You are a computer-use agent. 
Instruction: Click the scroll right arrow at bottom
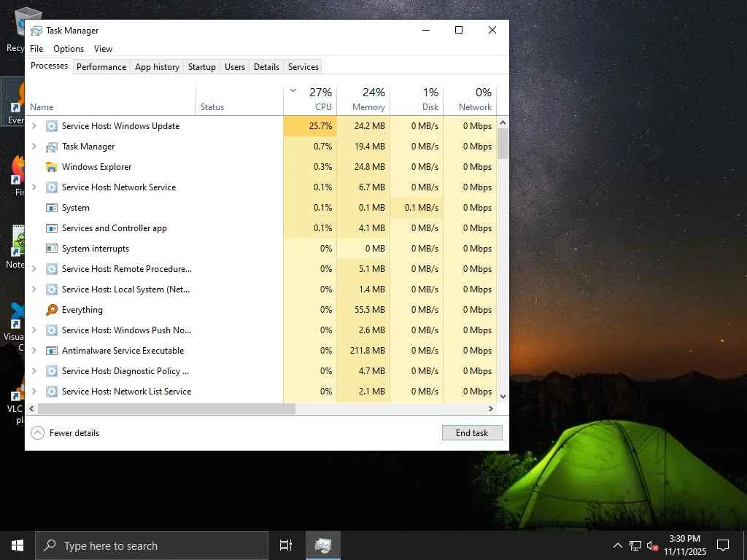(x=491, y=408)
